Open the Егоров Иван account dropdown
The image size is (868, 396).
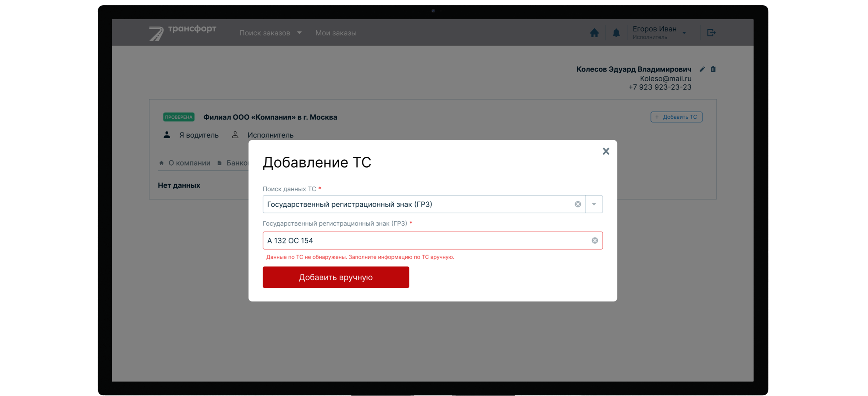pos(684,32)
